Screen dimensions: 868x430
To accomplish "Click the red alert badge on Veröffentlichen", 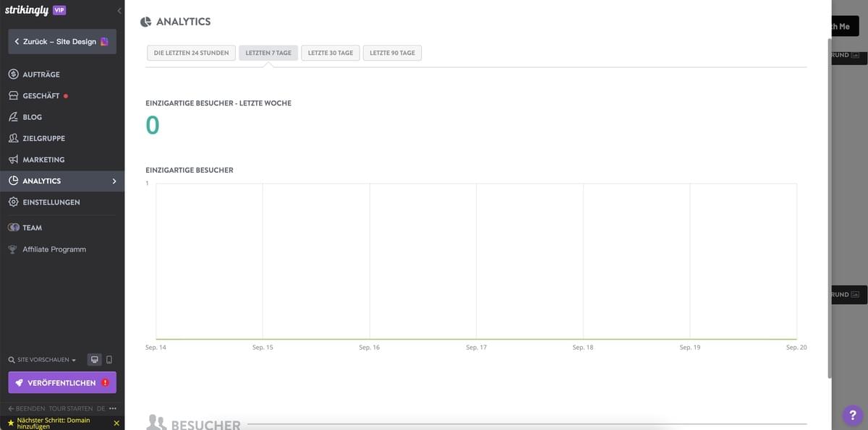I will [x=106, y=382].
